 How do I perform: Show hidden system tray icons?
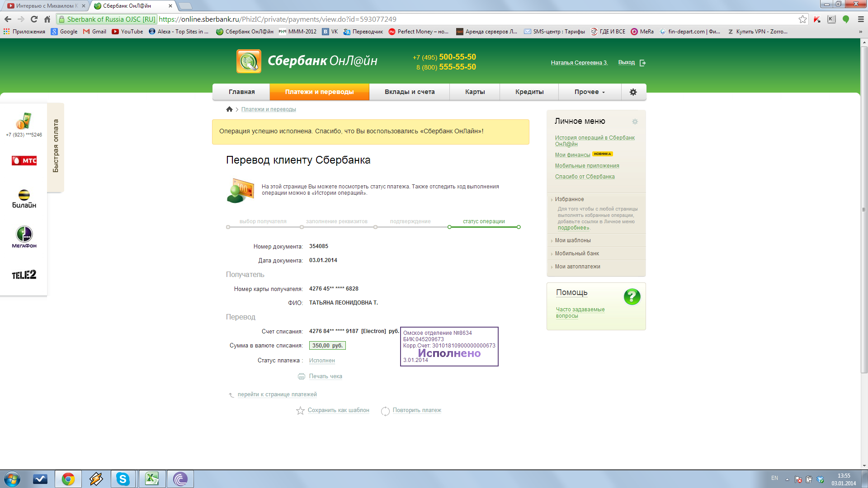[787, 479]
